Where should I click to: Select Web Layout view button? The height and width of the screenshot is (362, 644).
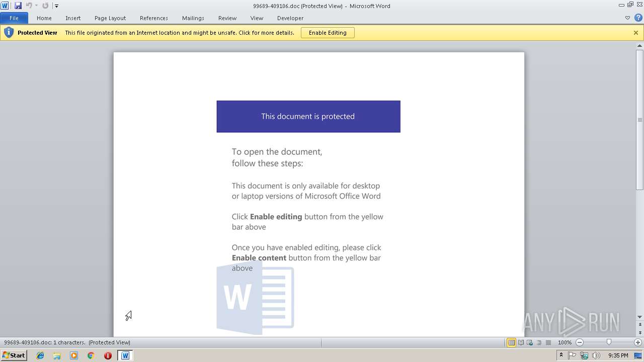(x=530, y=342)
